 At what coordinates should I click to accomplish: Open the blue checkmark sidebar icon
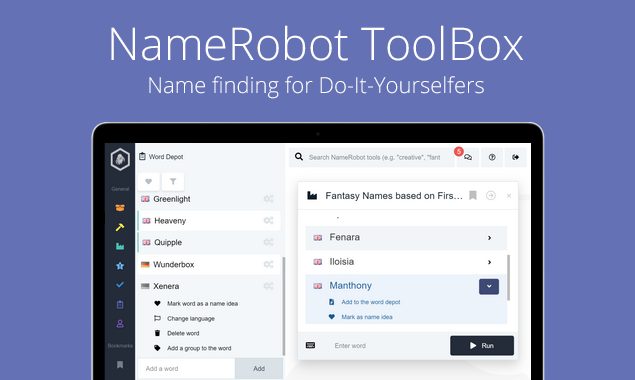click(x=120, y=285)
